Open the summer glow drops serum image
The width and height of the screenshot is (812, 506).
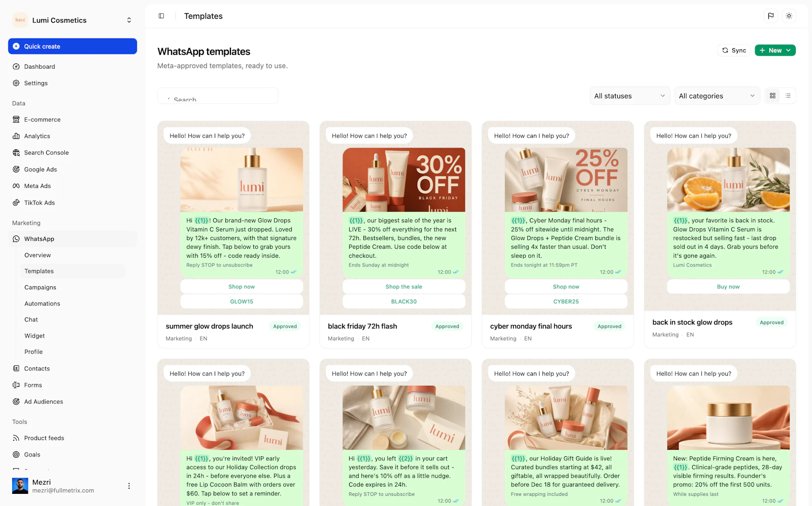tap(242, 180)
